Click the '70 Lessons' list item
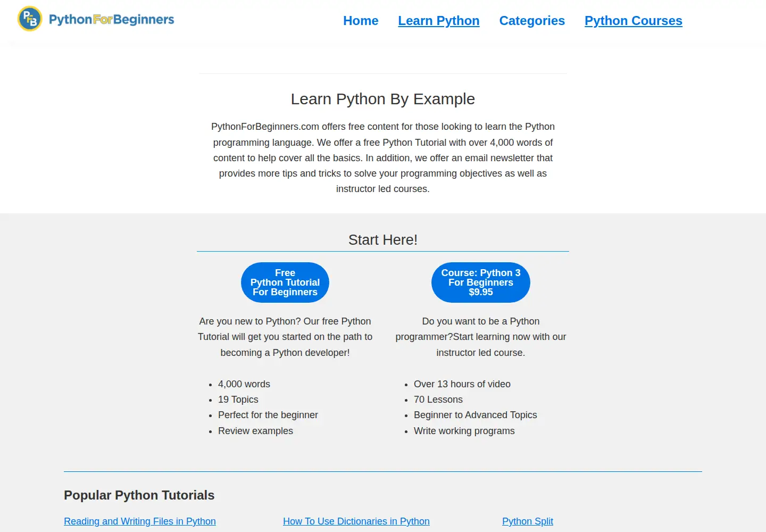The width and height of the screenshot is (766, 532). coord(438,400)
